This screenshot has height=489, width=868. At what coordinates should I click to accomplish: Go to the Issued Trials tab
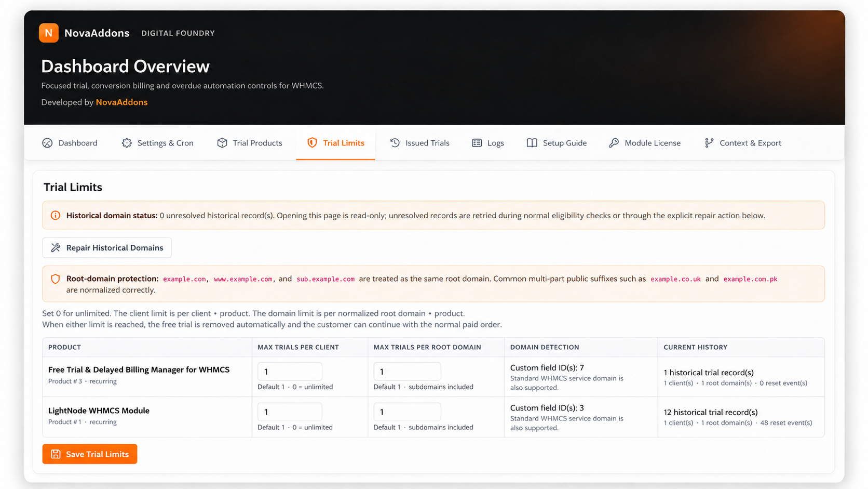point(420,143)
